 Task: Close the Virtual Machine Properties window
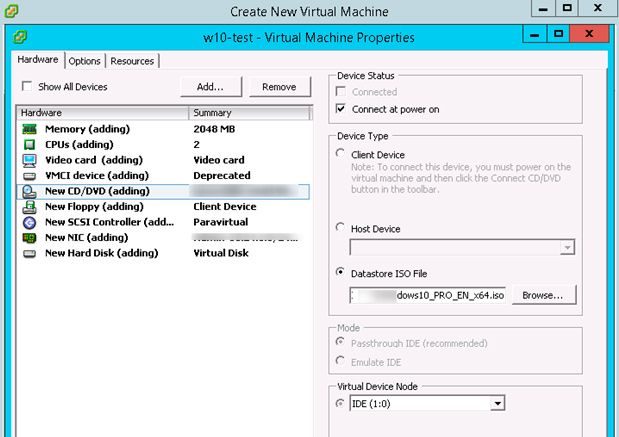click(x=589, y=34)
